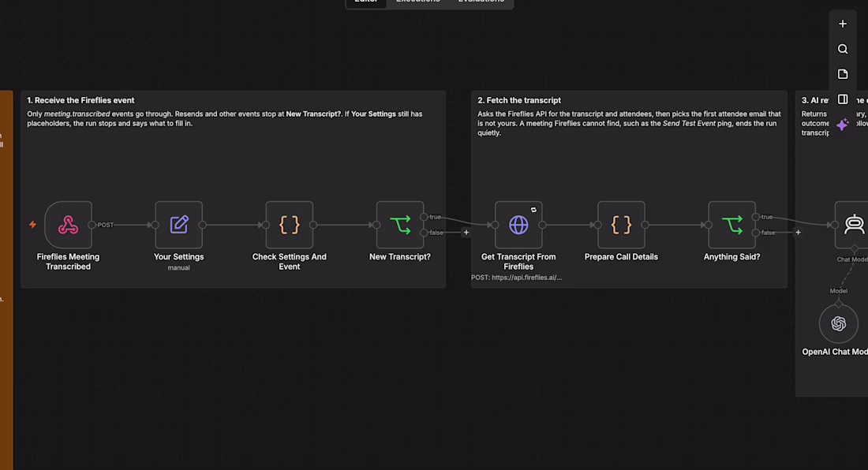Open the Prepare Call Details code node

pos(621,225)
